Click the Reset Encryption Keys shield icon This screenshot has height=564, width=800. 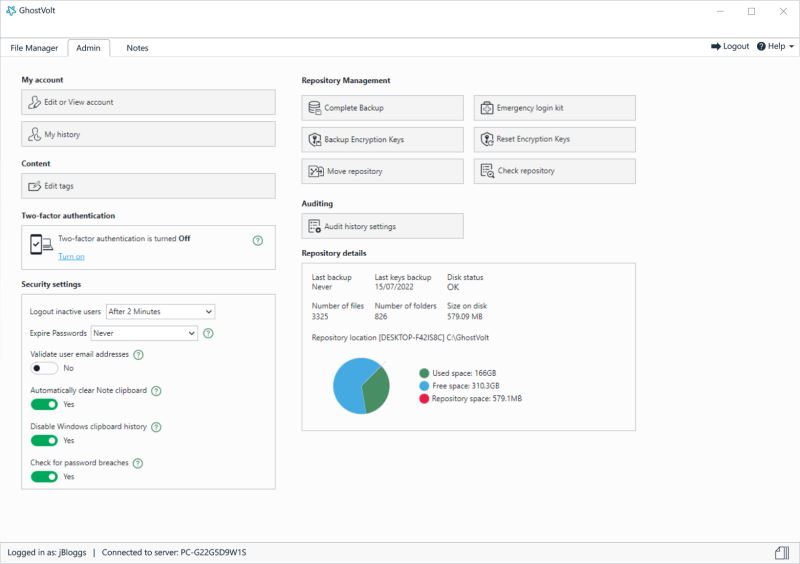tap(487, 139)
